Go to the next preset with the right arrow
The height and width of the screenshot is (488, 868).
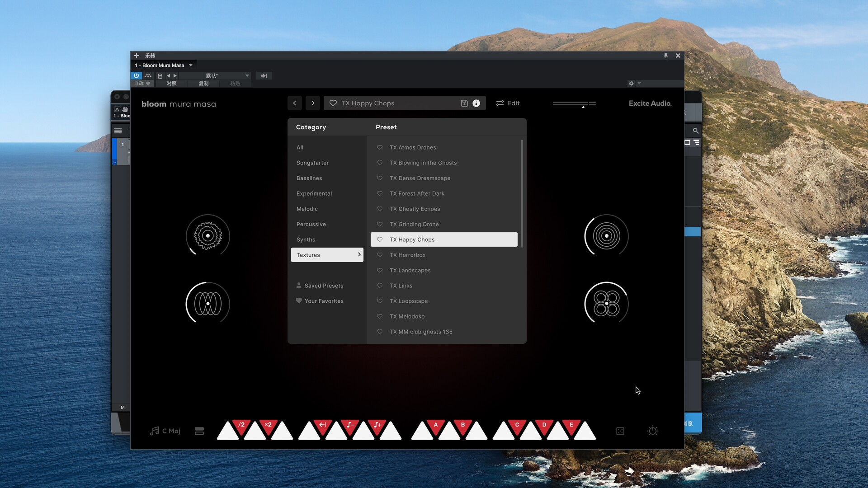[313, 103]
